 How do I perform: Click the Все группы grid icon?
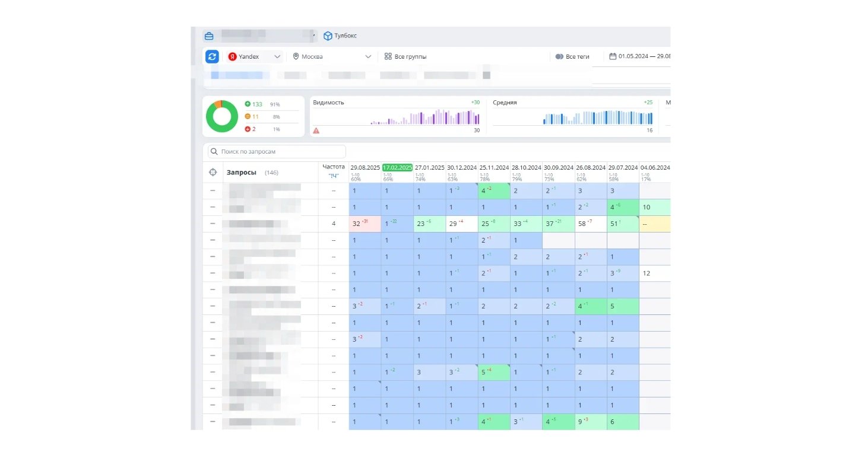click(x=388, y=56)
